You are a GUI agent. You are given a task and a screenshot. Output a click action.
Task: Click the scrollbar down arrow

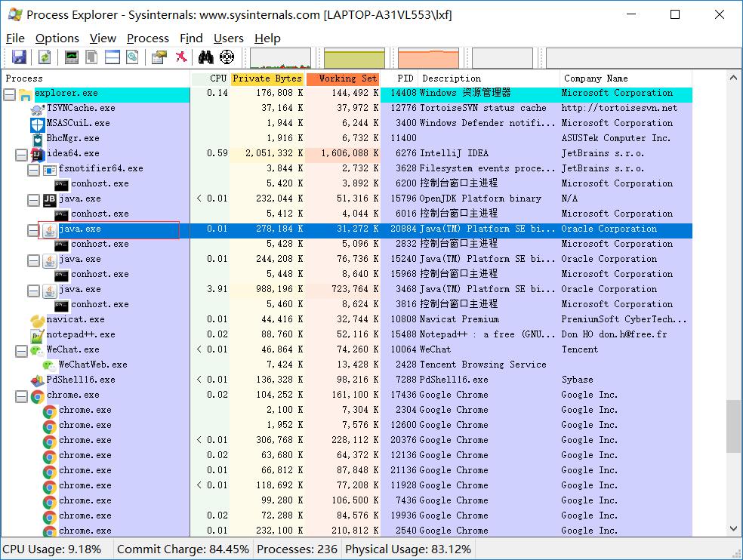pyautogui.click(x=733, y=529)
